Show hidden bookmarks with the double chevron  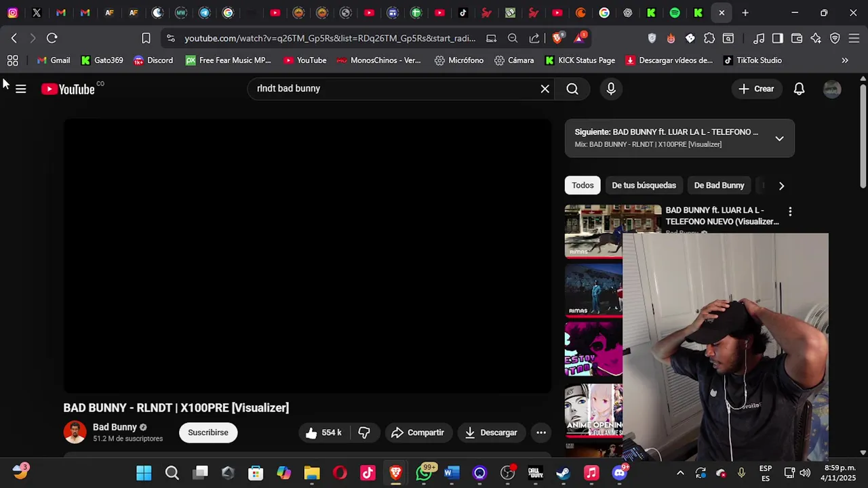tap(845, 60)
